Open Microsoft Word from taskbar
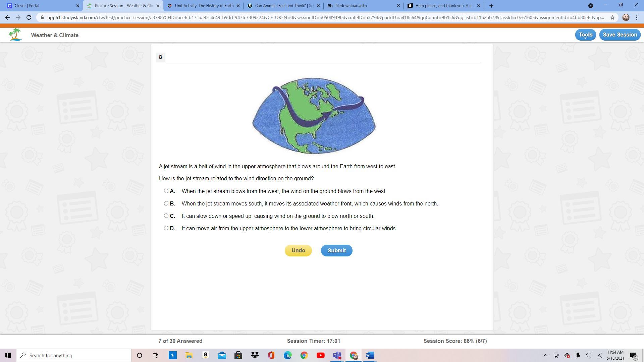Screen dimensions: 644x362 pyautogui.click(x=370, y=355)
